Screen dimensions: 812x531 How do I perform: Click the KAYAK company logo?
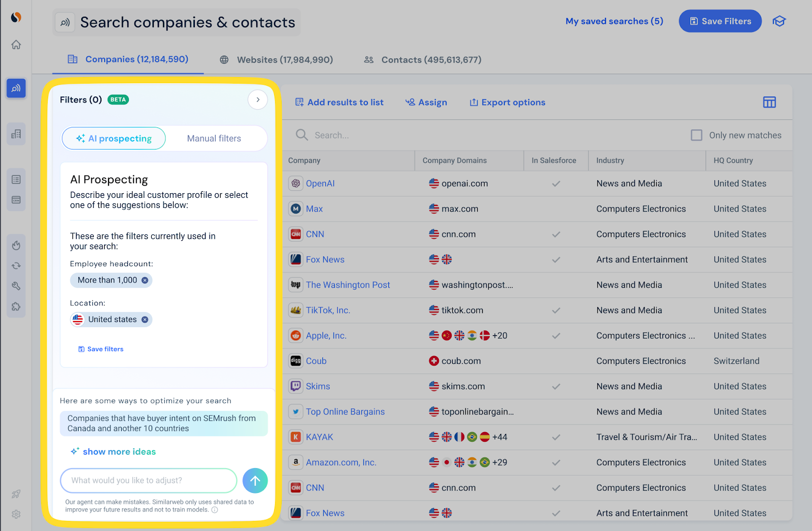tap(296, 437)
